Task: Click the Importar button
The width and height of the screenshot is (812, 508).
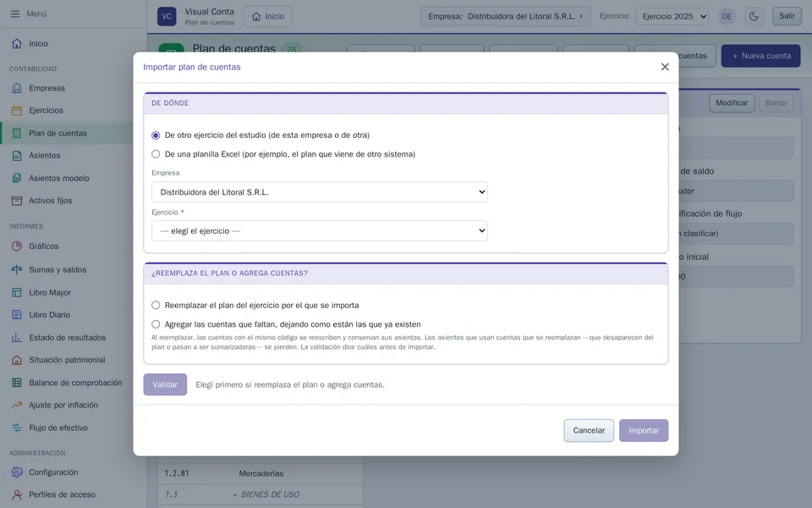Action: coord(644,430)
